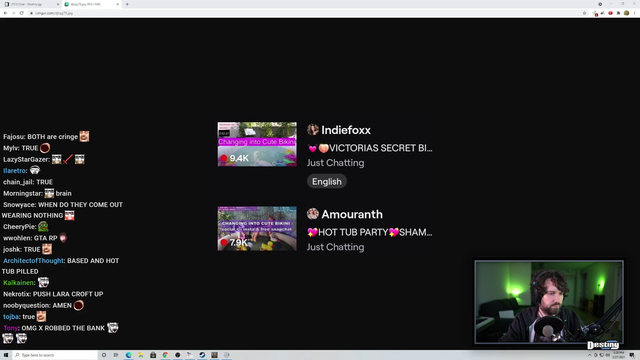
Task: Click the username Ilaretro in chat
Action: [x=15, y=171]
